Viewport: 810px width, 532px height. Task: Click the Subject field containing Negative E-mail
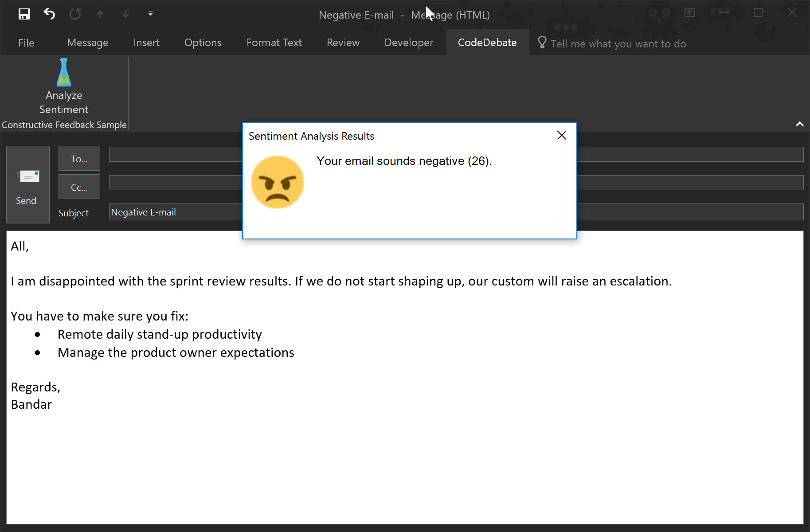pyautogui.click(x=176, y=212)
